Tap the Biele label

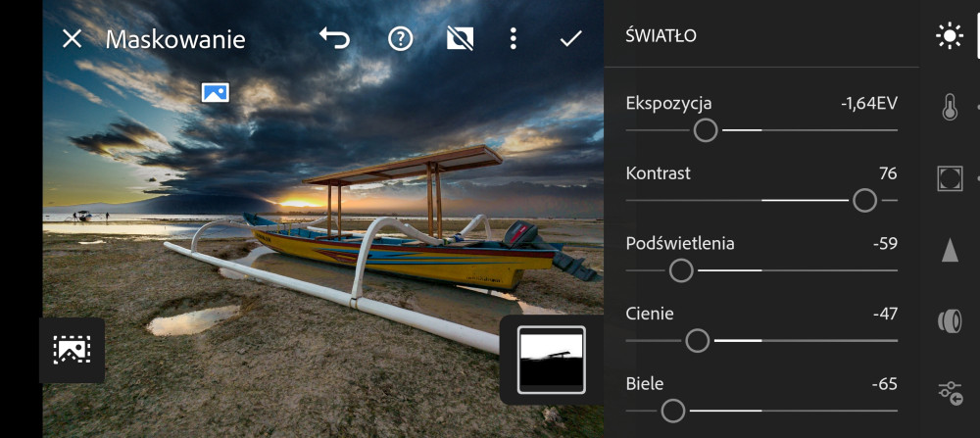click(645, 384)
